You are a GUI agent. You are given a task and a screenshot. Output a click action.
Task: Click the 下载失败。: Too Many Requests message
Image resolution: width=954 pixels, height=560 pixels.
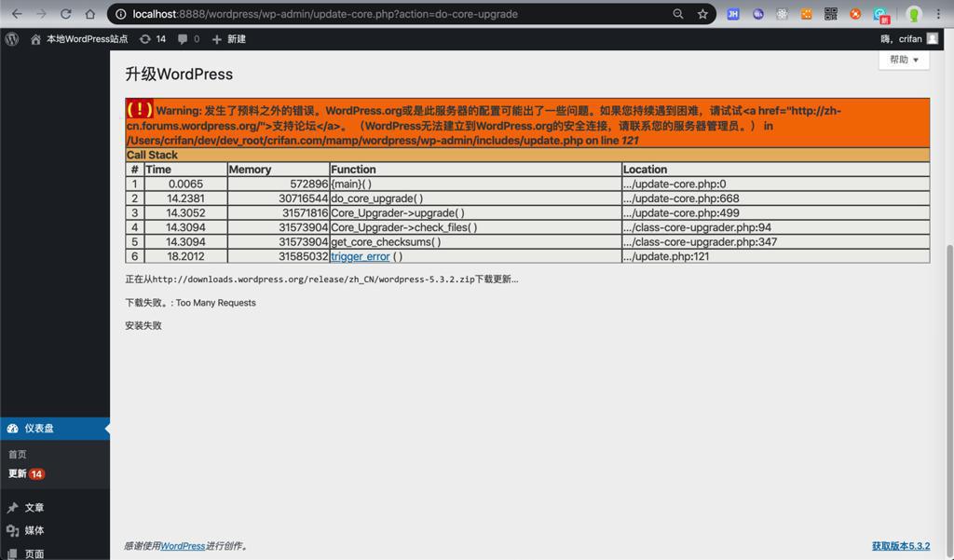pyautogui.click(x=190, y=303)
